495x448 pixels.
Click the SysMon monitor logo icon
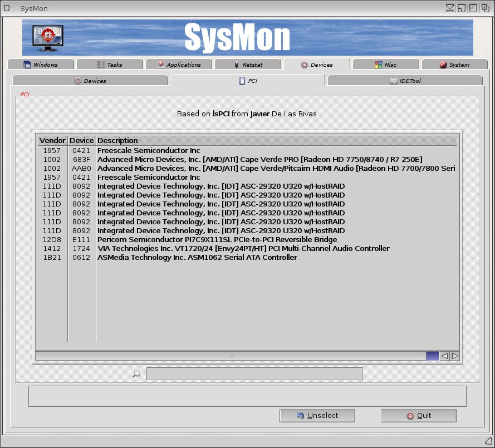(x=48, y=38)
